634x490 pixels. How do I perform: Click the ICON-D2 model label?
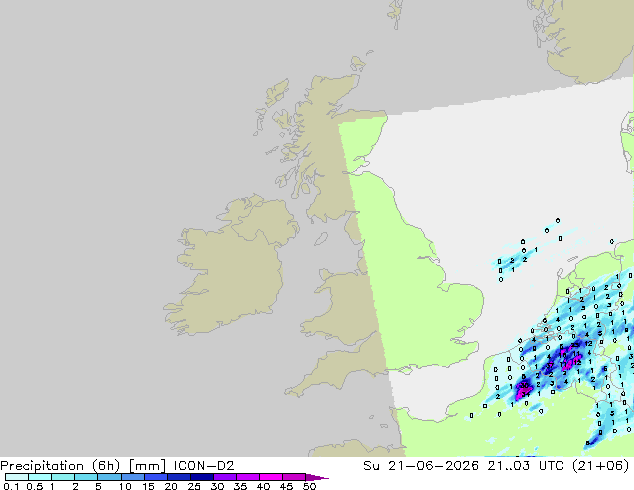pyautogui.click(x=204, y=466)
